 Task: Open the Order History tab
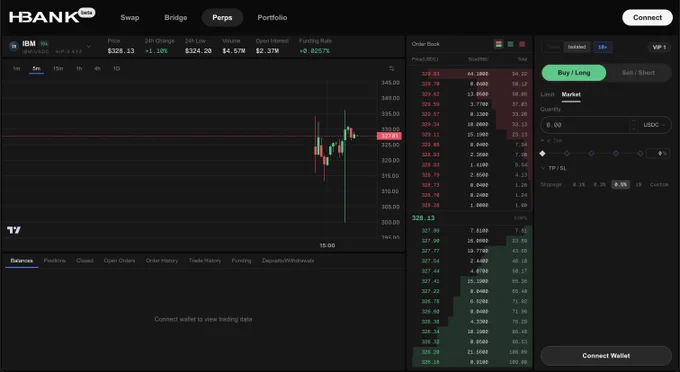point(162,261)
